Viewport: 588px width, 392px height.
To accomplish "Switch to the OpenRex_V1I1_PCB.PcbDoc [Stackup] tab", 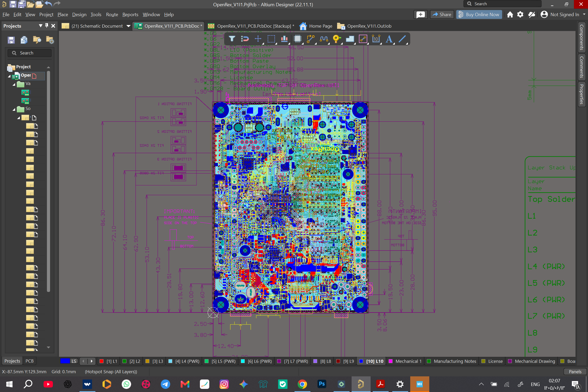I will point(251,26).
